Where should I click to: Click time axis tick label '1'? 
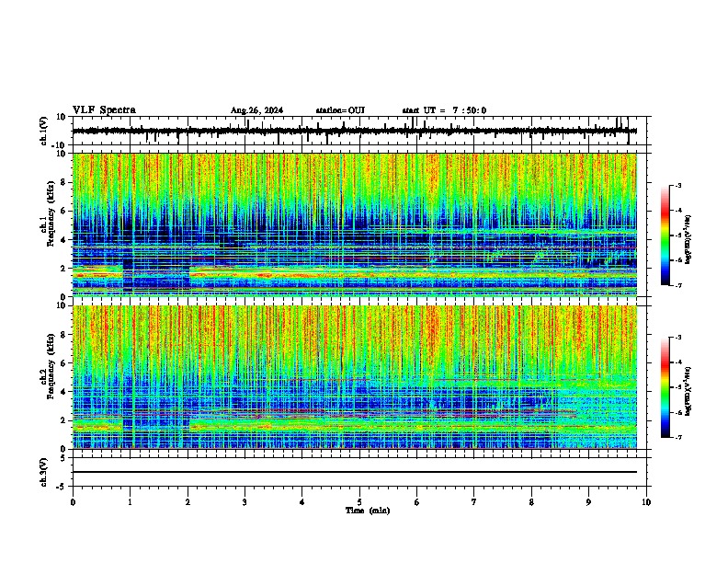point(130,502)
